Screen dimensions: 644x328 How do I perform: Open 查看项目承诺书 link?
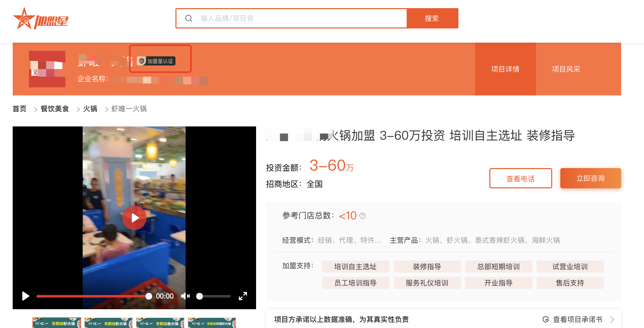point(578,319)
